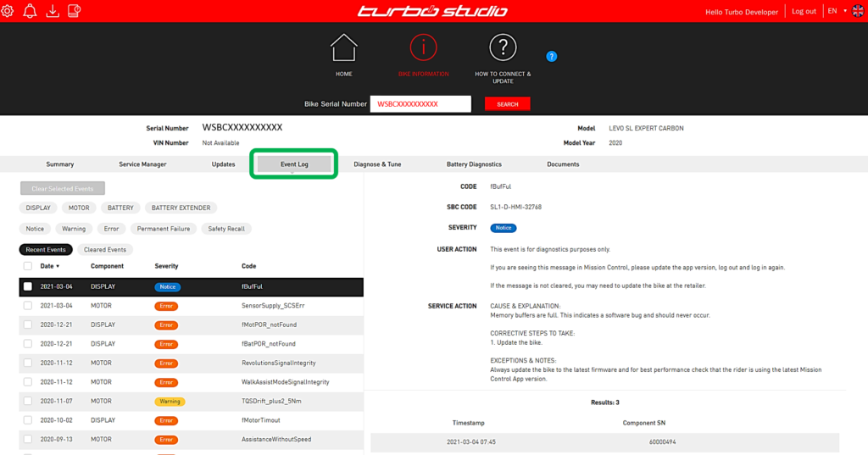Switch to the Diagnose & Tune tab

pyautogui.click(x=377, y=164)
